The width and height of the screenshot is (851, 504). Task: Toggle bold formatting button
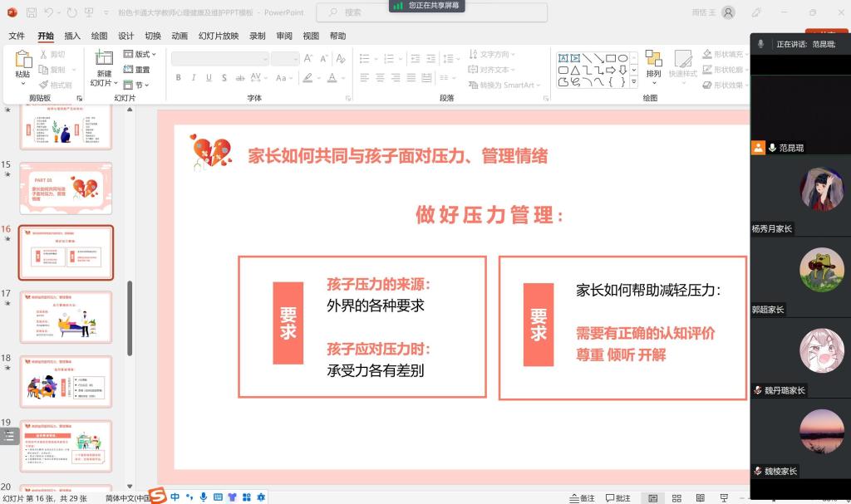tap(178, 77)
